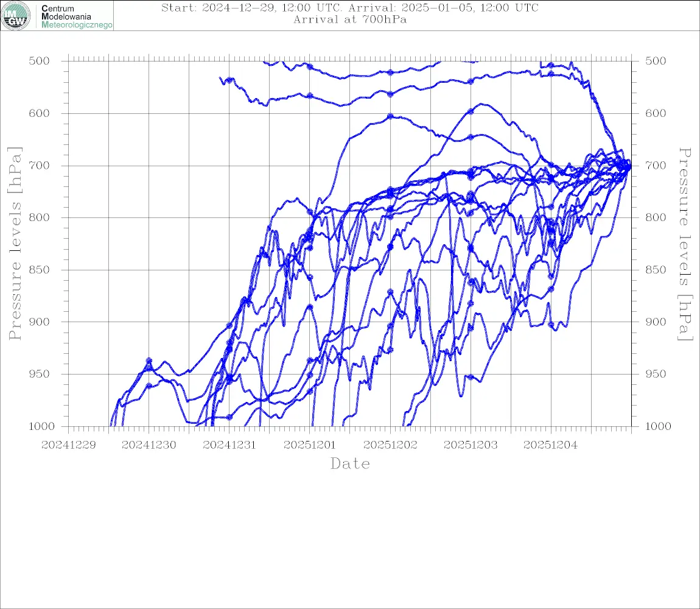Click the Start and Arrival title line

tap(350, 7)
